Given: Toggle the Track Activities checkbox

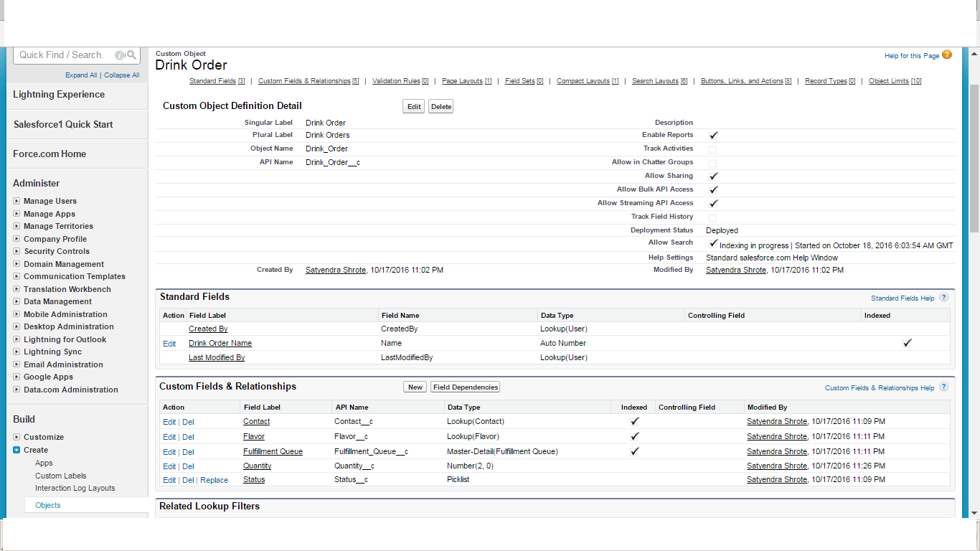Looking at the screenshot, I should pyautogui.click(x=712, y=149).
